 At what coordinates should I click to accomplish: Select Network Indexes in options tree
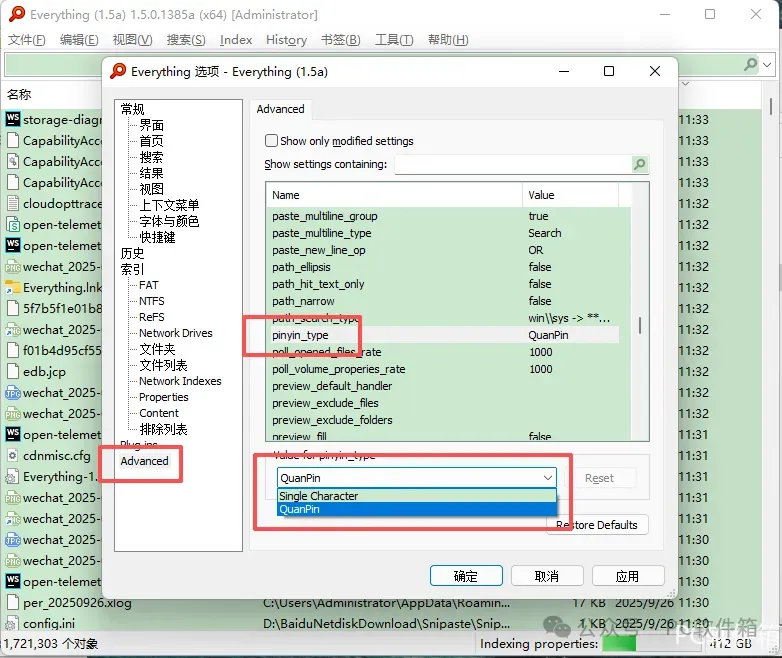[x=180, y=381]
